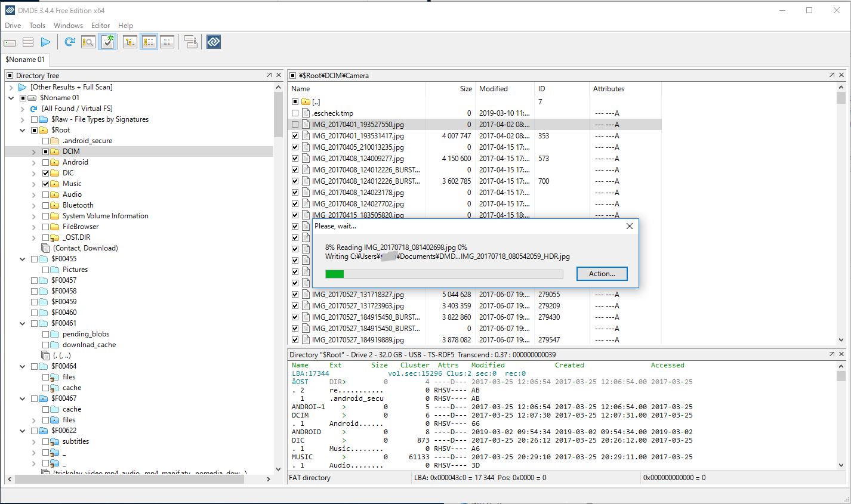Expand the DCIM tree node

pos(34,152)
